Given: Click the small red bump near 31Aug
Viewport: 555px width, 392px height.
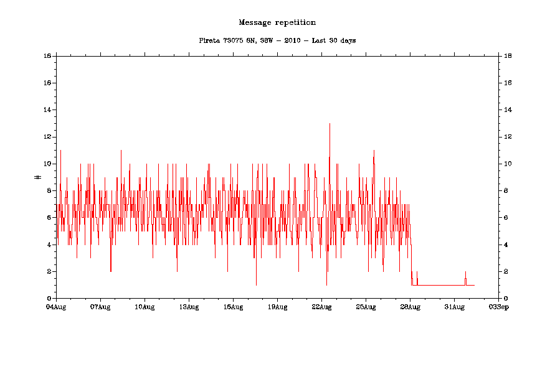Looking at the screenshot, I should click(x=465, y=274).
